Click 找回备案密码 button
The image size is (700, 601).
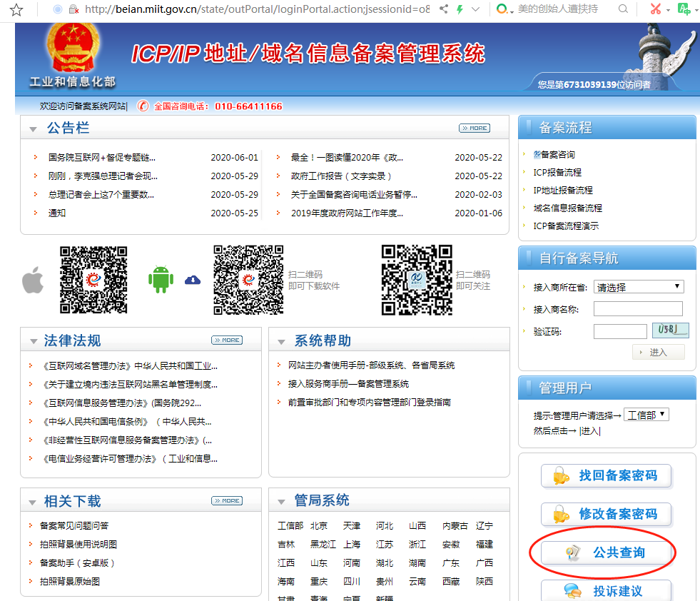606,476
